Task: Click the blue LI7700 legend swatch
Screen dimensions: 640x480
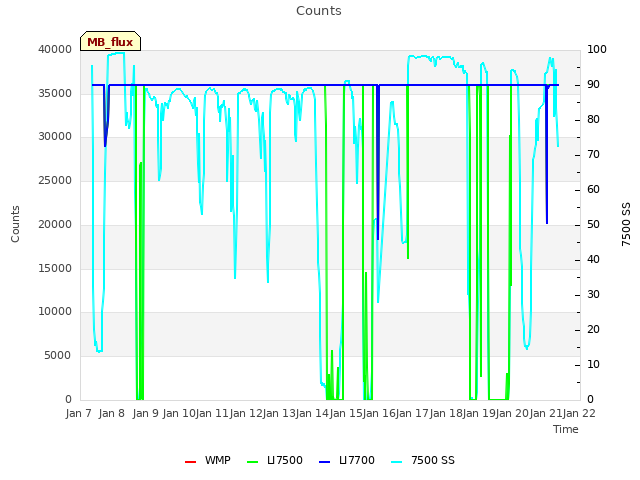Action: (324, 462)
